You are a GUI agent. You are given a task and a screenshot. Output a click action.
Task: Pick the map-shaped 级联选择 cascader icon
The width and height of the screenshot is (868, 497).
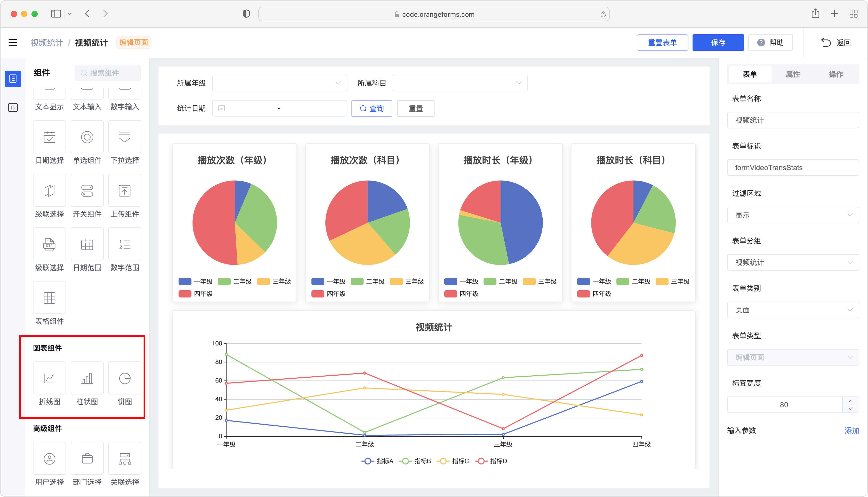pos(50,190)
